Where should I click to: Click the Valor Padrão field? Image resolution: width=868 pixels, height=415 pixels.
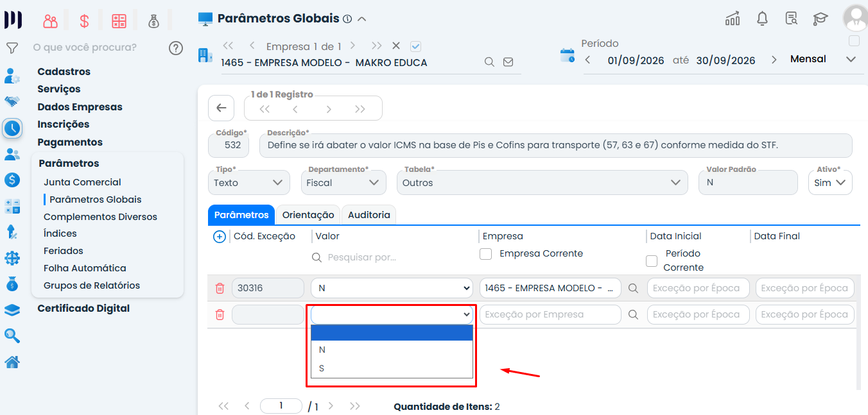coord(748,182)
